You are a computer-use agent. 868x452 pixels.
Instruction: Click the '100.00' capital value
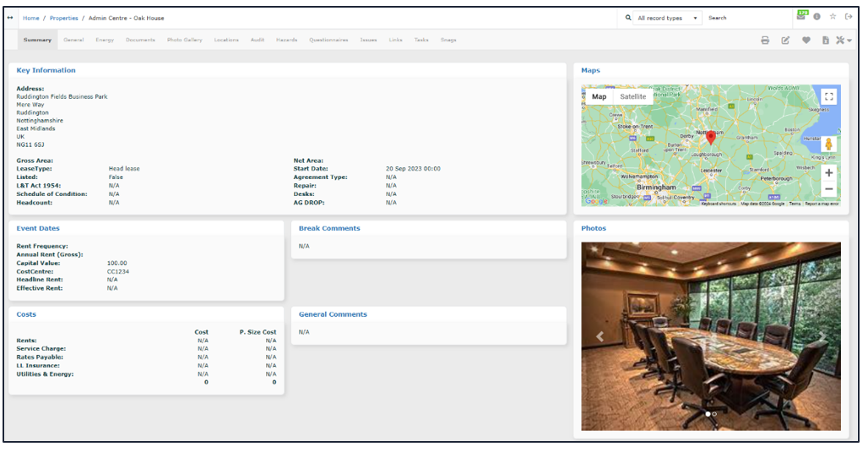pos(117,263)
